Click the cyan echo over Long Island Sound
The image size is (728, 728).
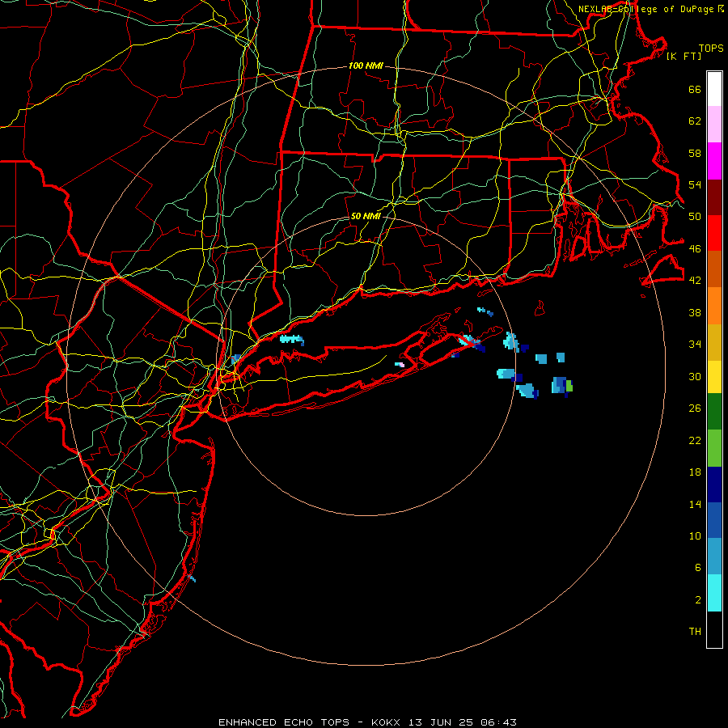click(291, 340)
